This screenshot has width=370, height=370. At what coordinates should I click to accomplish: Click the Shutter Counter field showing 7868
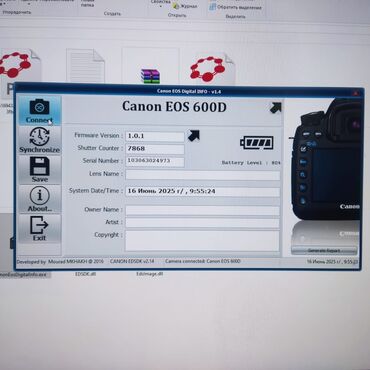[x=155, y=149]
